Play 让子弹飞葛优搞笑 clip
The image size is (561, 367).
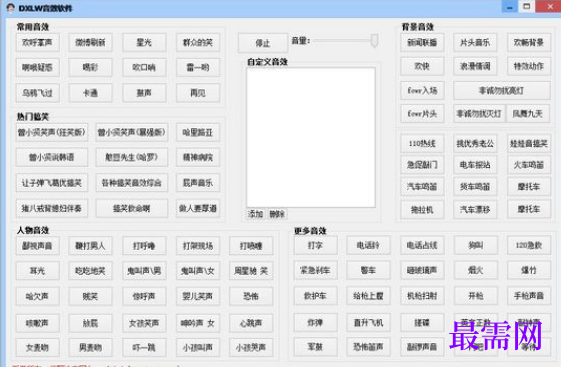[52, 183]
